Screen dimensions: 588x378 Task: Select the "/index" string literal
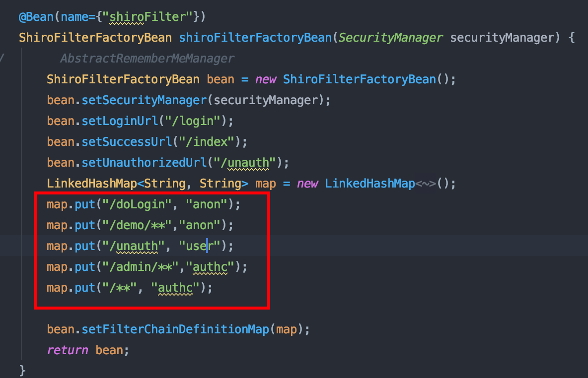[206, 142]
